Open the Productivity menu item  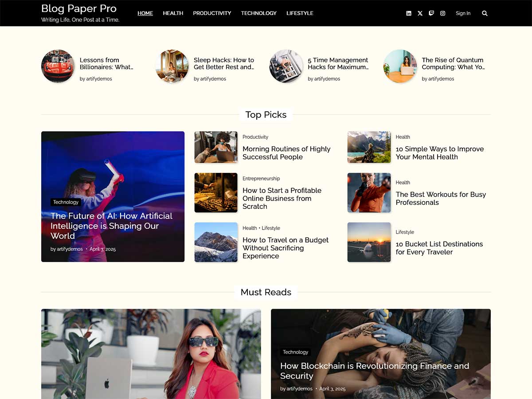tap(212, 13)
